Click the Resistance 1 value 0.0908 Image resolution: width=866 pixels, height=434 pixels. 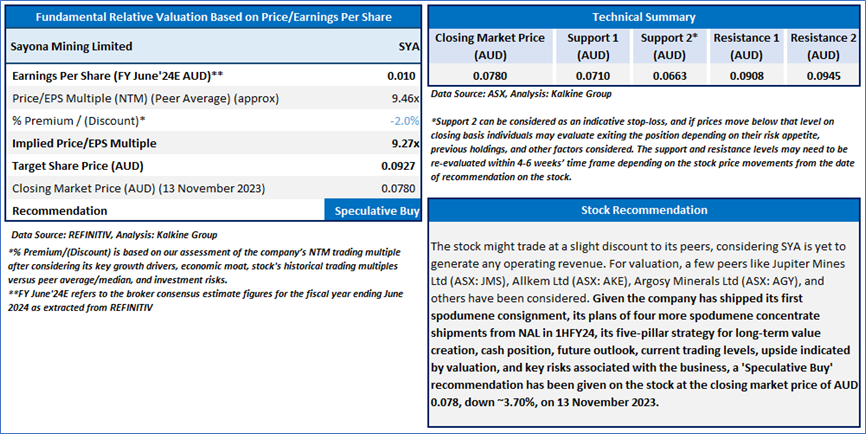point(746,76)
